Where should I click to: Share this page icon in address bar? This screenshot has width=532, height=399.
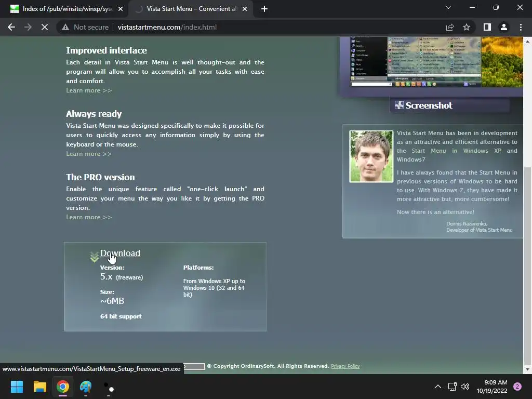[x=450, y=27]
